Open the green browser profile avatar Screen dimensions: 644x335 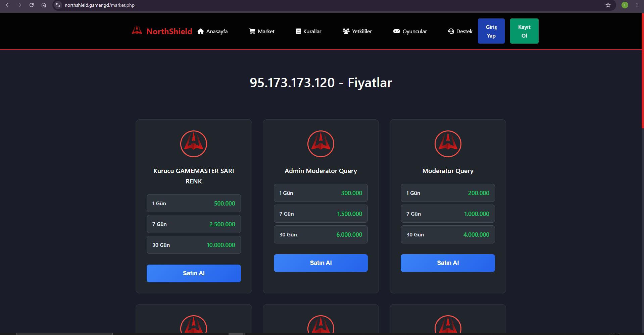pyautogui.click(x=625, y=5)
